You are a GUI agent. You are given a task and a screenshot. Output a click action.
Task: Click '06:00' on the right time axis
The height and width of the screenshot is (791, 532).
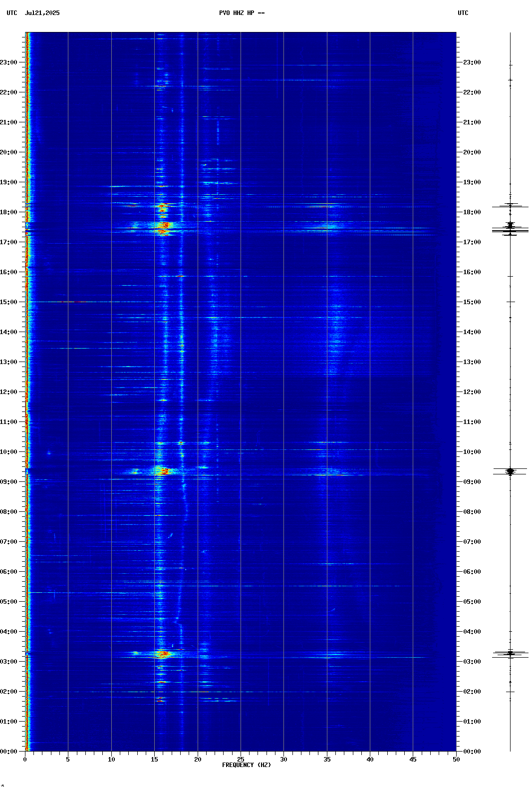tap(472, 572)
